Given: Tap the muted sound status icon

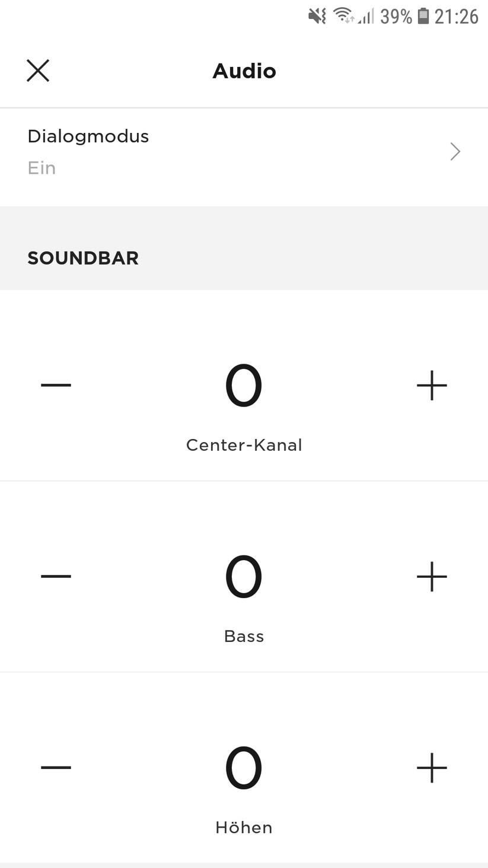Looking at the screenshot, I should [317, 16].
